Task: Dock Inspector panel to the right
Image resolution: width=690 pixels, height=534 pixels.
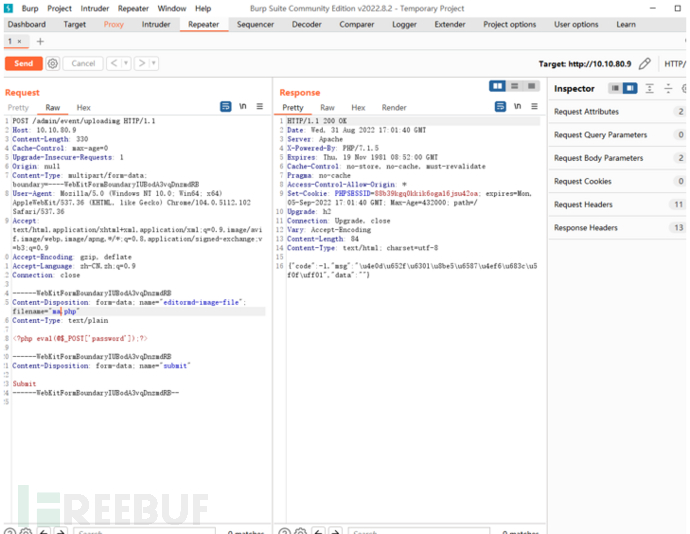Action: (x=630, y=88)
